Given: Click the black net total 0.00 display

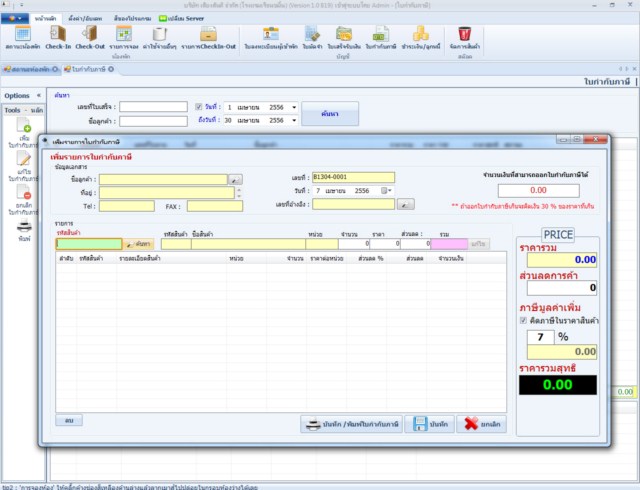Looking at the screenshot, I should click(x=558, y=385).
